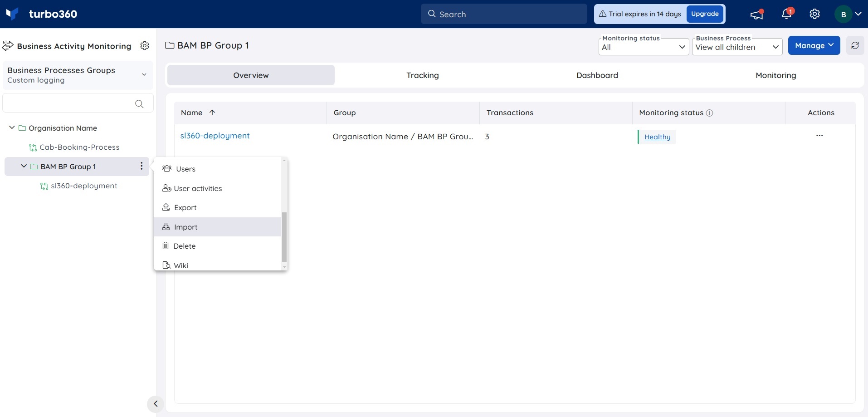Click the Name column sort arrow
Screen dimensions: 868x417
click(212, 113)
